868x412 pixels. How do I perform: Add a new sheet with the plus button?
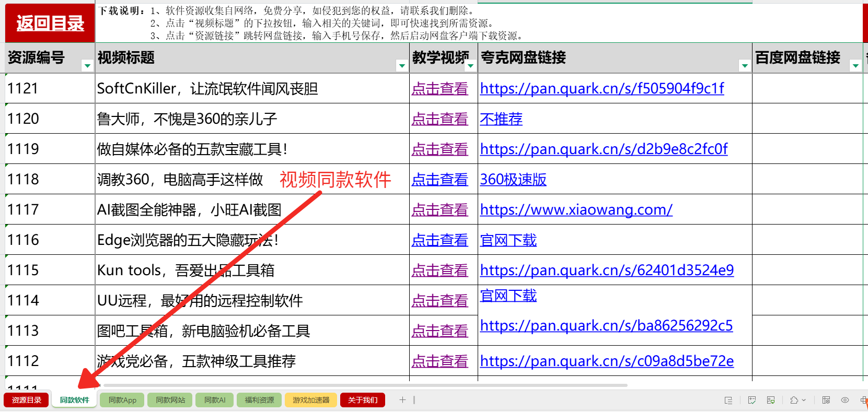402,400
